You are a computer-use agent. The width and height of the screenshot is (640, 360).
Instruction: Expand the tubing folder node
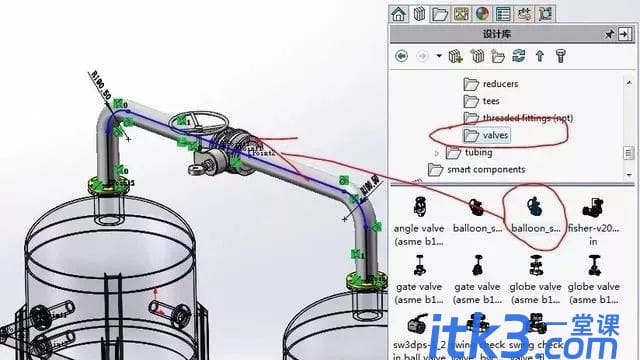436,153
